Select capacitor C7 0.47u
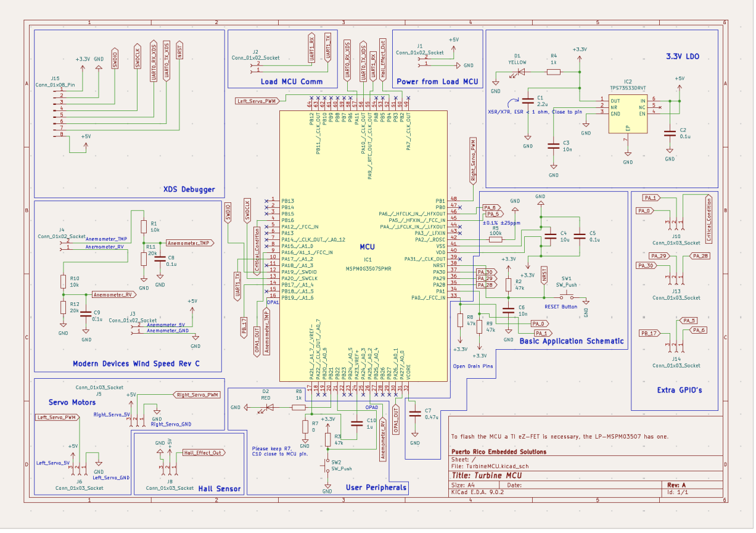 [x=414, y=413]
